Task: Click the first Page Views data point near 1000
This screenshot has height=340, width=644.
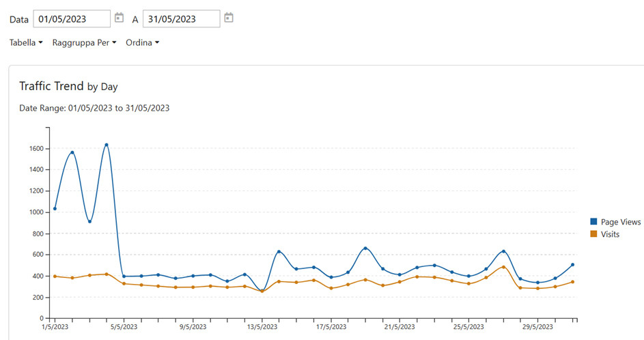Action: [x=55, y=208]
